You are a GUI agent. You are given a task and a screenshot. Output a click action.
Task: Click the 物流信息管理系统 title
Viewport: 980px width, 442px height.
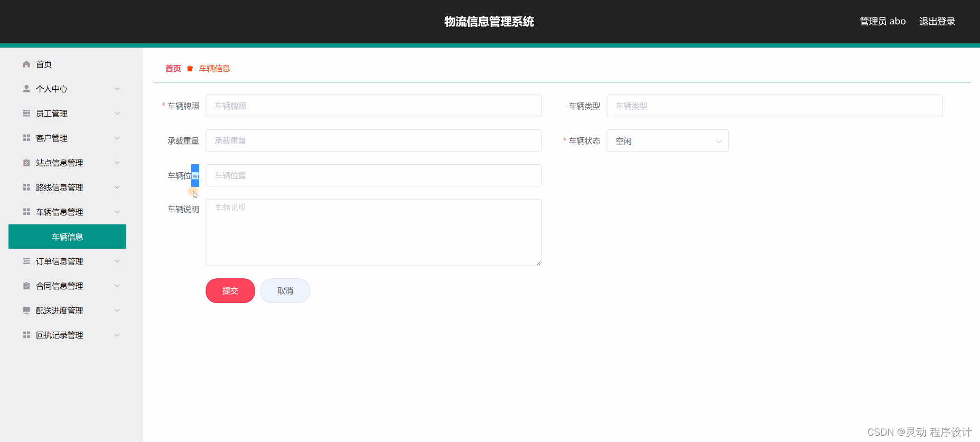point(489,22)
